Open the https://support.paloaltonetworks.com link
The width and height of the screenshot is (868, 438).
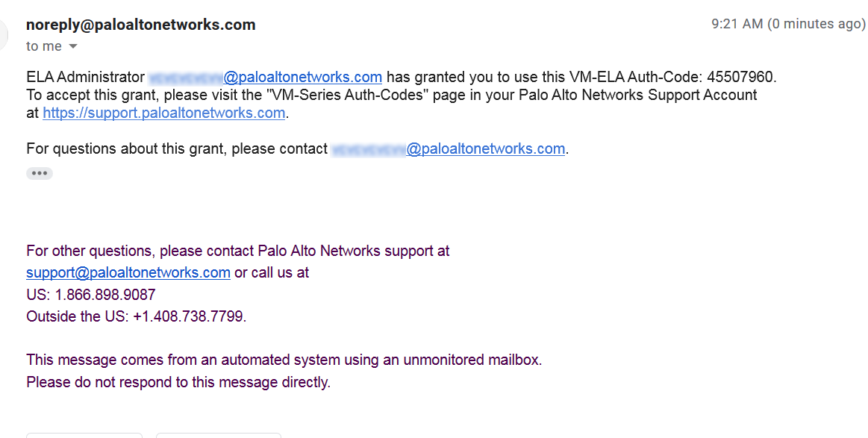point(164,113)
